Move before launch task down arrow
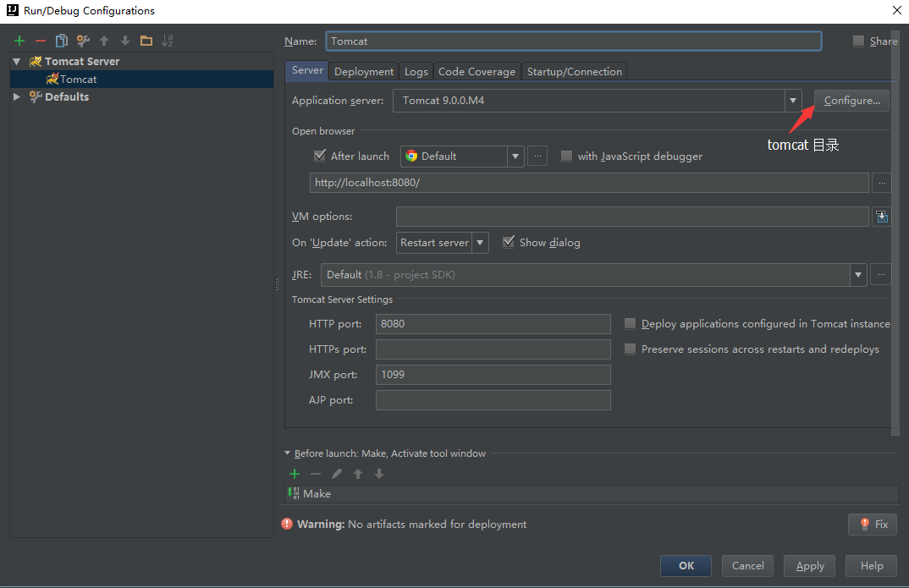This screenshot has width=909, height=588. (x=379, y=474)
